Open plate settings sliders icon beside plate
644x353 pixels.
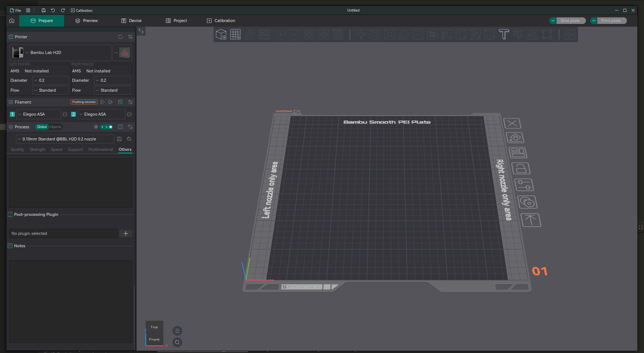tap(524, 185)
